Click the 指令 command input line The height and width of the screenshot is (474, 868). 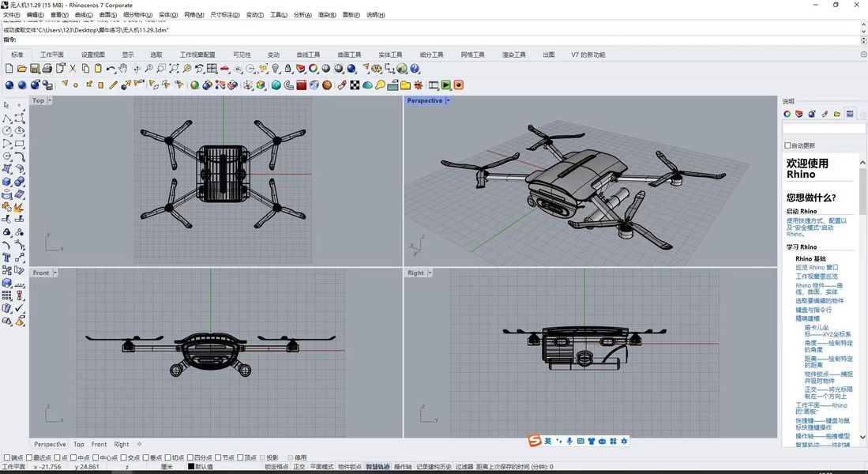click(x=432, y=39)
